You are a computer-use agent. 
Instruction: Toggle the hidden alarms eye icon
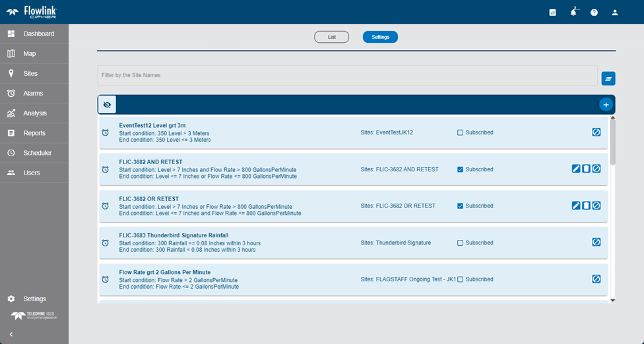pyautogui.click(x=107, y=104)
